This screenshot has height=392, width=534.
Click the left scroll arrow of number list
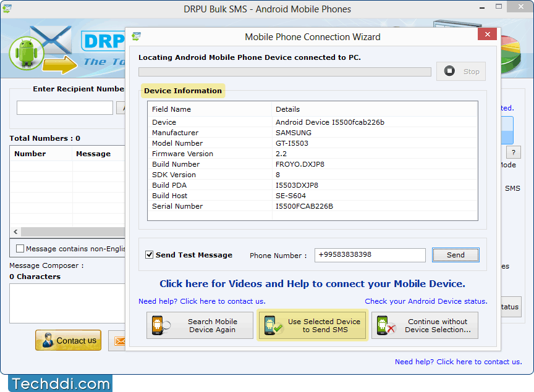click(15, 231)
